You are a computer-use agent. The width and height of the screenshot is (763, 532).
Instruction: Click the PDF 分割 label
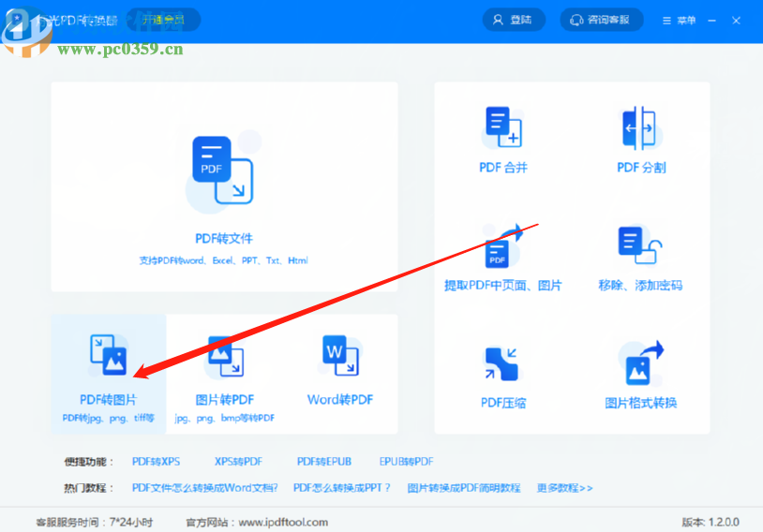641,168
